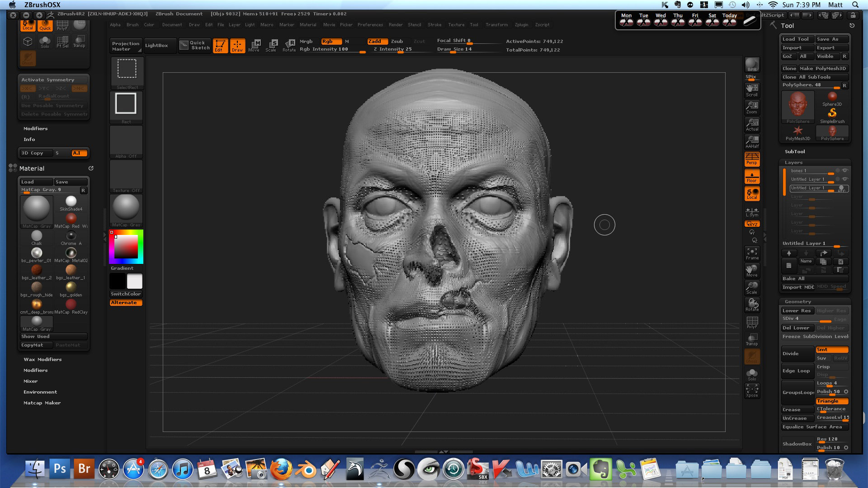Open the Quick Sketch tool
Image resolution: width=868 pixels, height=488 pixels.
pyautogui.click(x=195, y=45)
